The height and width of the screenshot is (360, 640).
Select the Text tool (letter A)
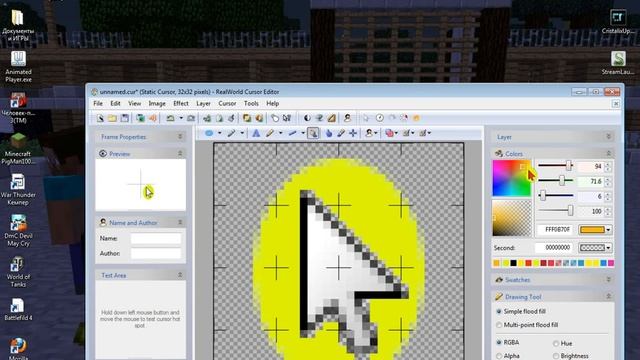[x=256, y=133]
